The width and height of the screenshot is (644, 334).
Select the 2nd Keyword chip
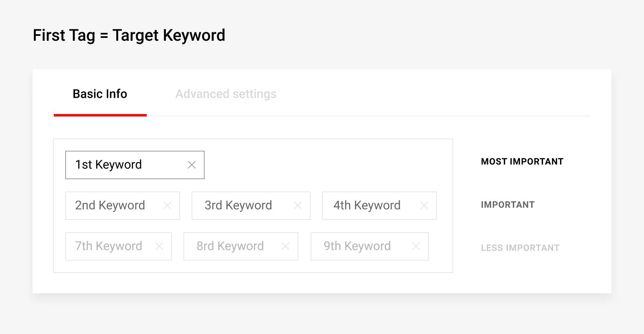point(110,206)
